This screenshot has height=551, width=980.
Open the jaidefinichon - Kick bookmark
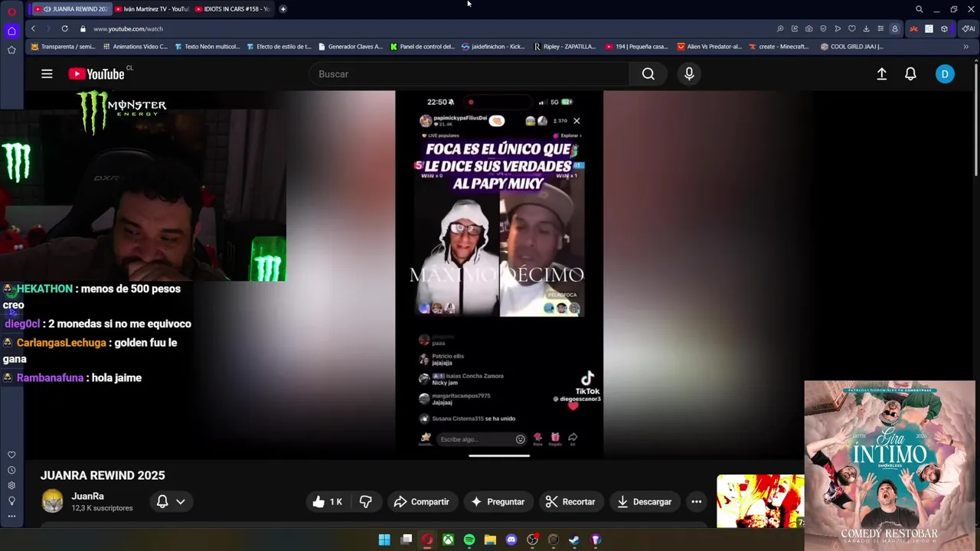click(494, 46)
